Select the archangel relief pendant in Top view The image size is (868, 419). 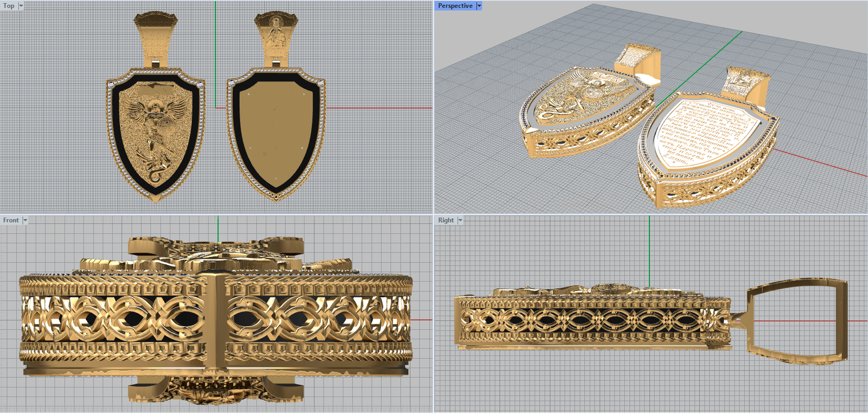point(156,136)
